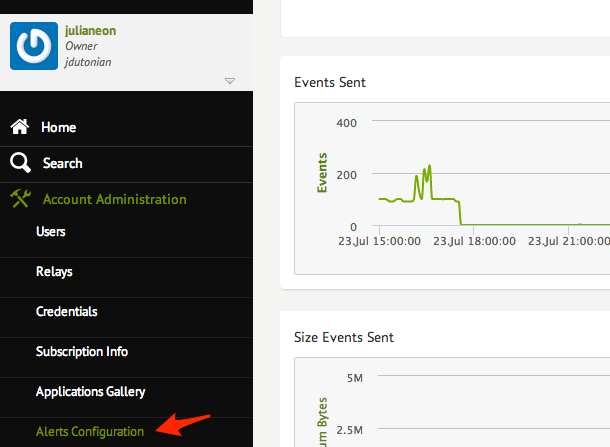Click the Search magnifying glass icon
Viewport: 610px width, 447px height.
click(20, 163)
